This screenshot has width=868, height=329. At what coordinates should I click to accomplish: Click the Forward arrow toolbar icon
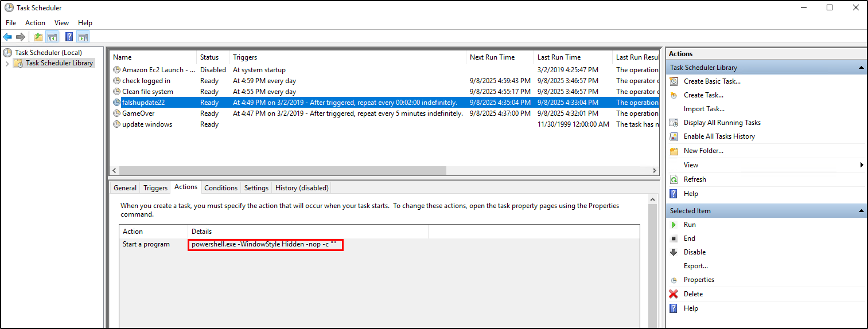tap(21, 37)
